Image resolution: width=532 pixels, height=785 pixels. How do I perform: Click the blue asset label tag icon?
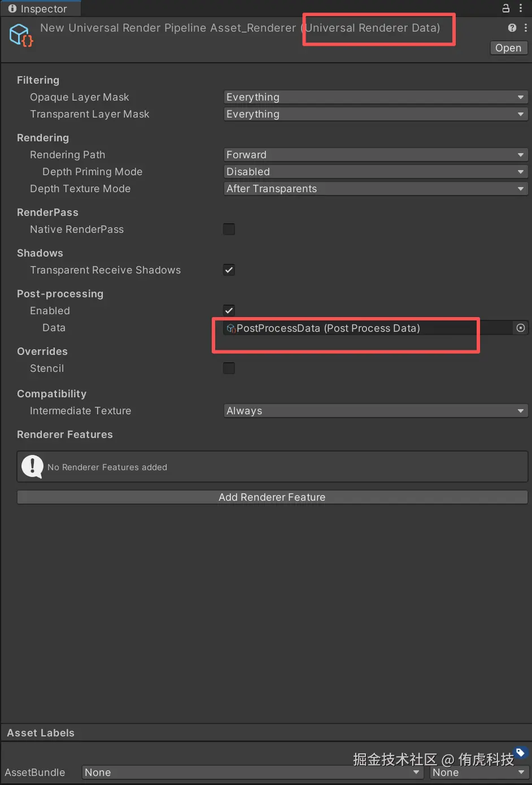pyautogui.click(x=521, y=752)
